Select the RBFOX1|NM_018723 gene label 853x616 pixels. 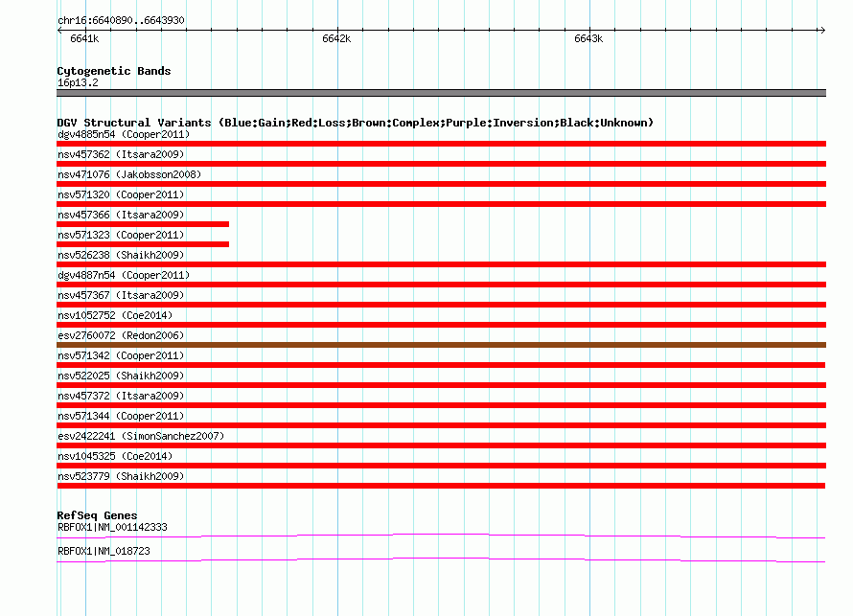point(104,551)
